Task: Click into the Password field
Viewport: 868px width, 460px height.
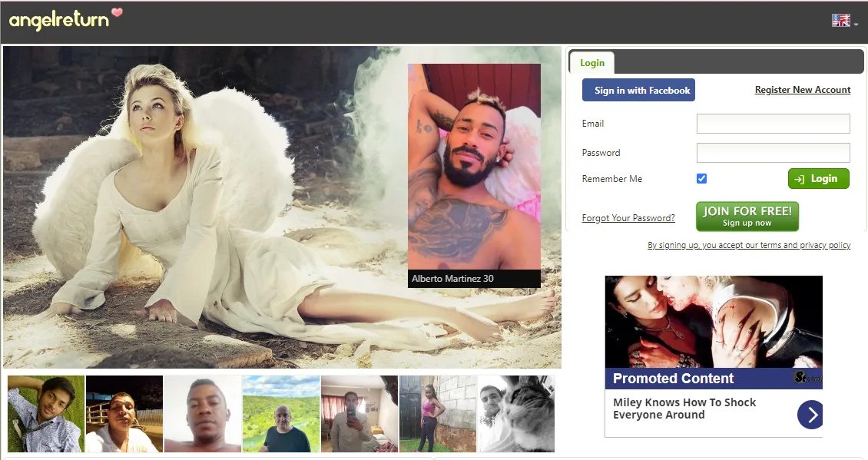Action: [773, 153]
